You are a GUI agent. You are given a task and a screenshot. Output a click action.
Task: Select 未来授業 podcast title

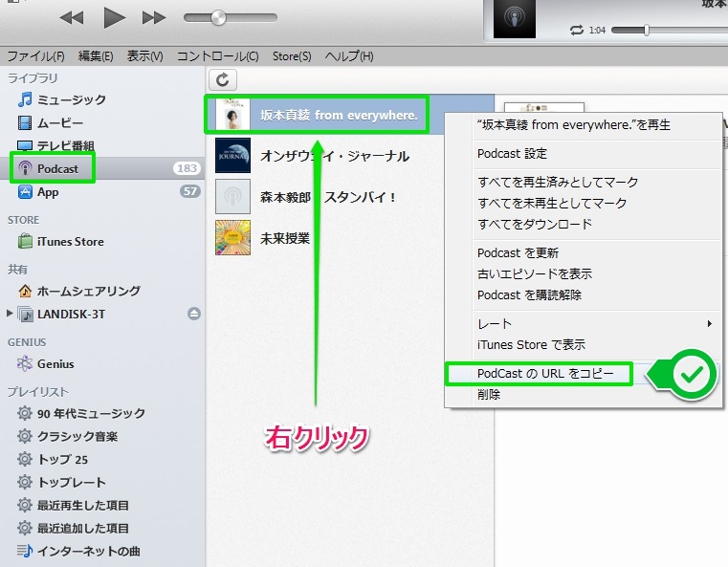point(285,238)
